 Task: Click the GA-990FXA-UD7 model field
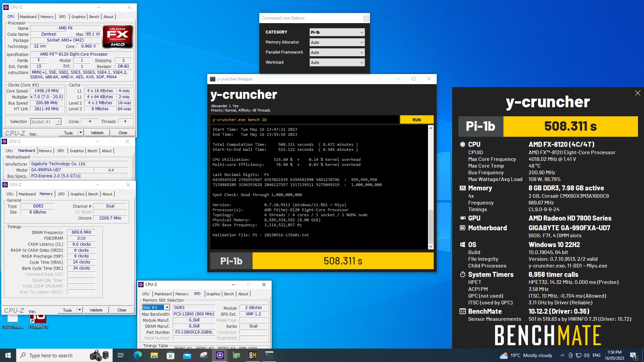pos(61,170)
